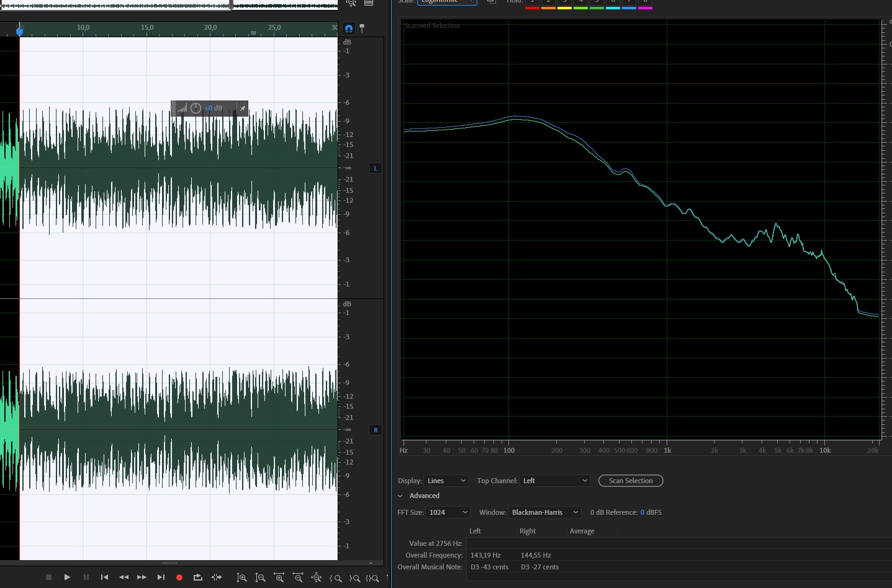Zoom in at in point
892x588 pixels.
click(336, 577)
